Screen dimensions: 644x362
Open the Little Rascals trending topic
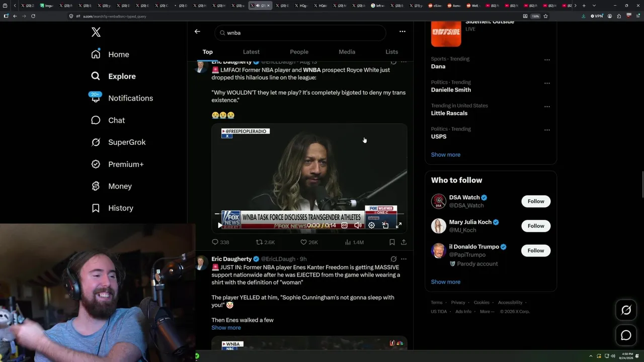click(449, 113)
